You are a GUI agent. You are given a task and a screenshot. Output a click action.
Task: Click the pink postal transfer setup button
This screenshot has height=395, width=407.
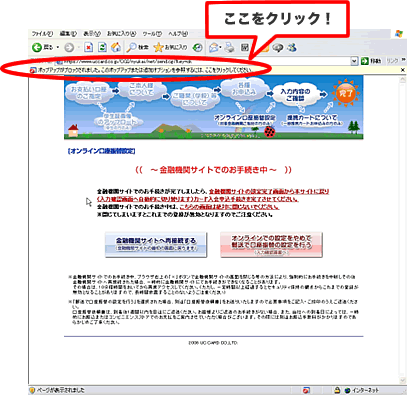click(x=271, y=245)
